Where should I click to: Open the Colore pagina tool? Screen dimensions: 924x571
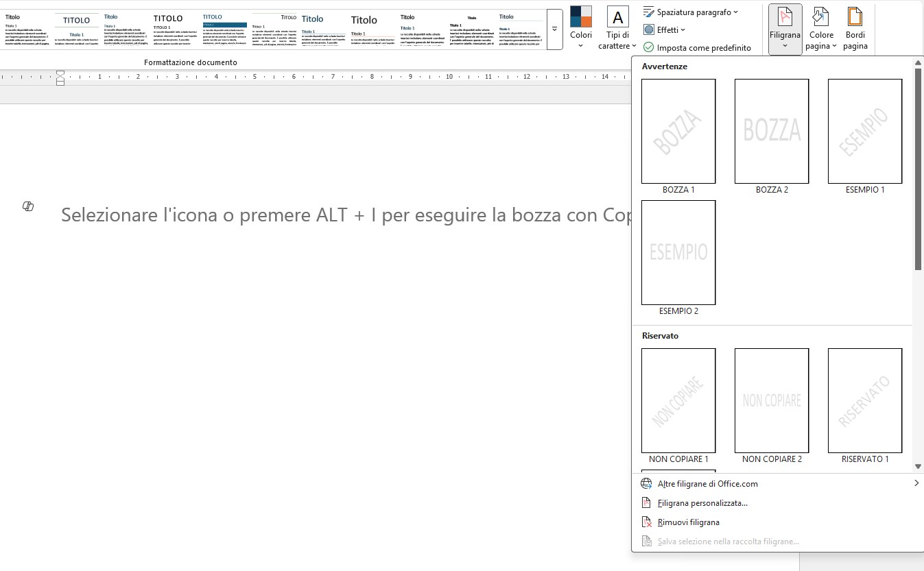pos(820,27)
